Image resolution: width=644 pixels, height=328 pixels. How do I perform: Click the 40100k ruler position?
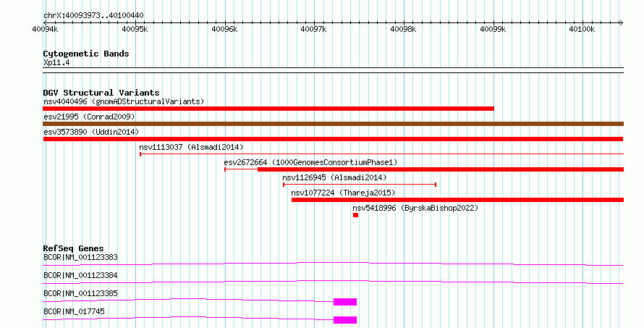pyautogui.click(x=582, y=29)
